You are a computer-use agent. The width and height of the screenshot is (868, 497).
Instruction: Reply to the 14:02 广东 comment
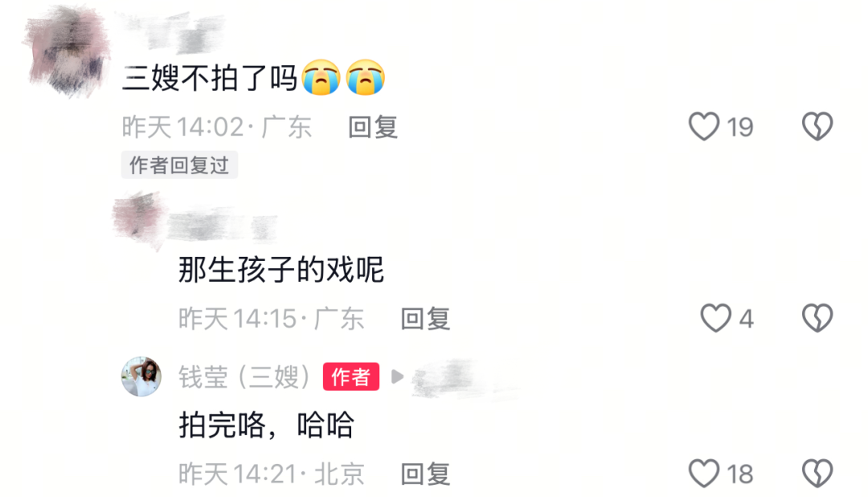(373, 127)
